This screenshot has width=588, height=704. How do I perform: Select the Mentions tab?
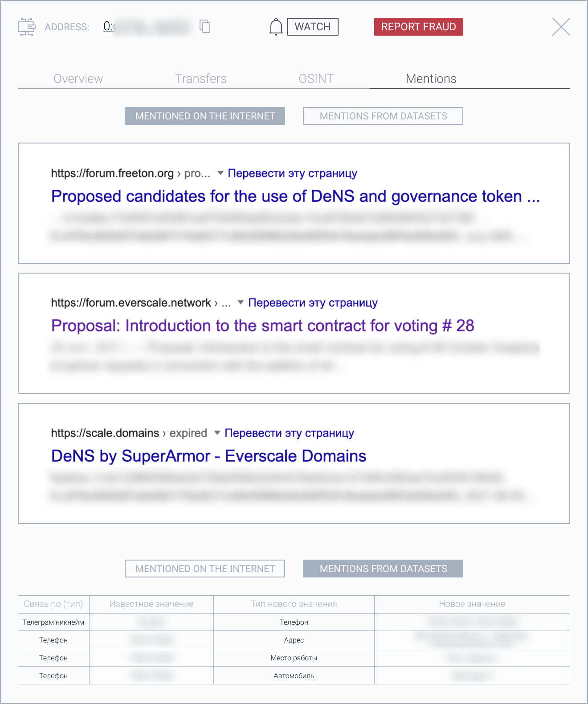pyautogui.click(x=431, y=78)
